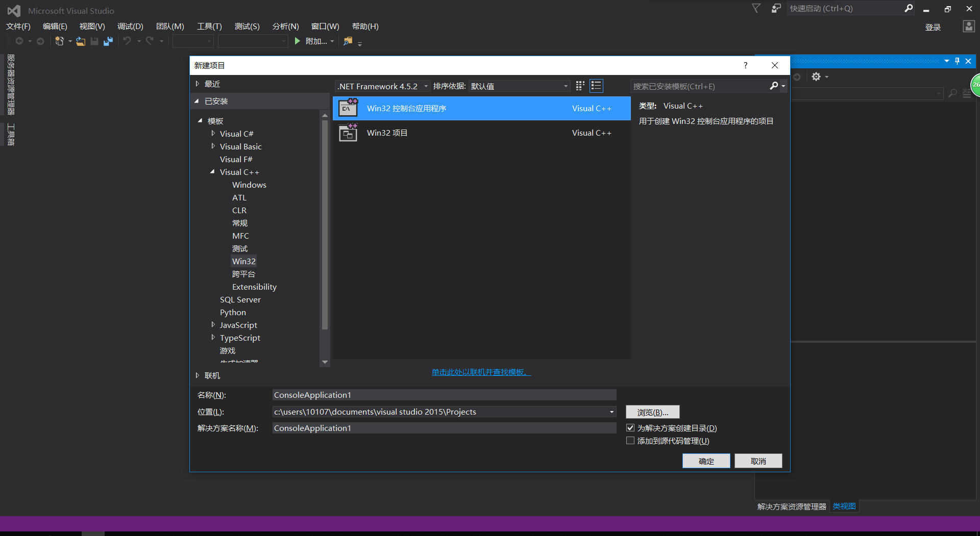
Task: Open 工具箱 sidebar tab
Action: 11,135
